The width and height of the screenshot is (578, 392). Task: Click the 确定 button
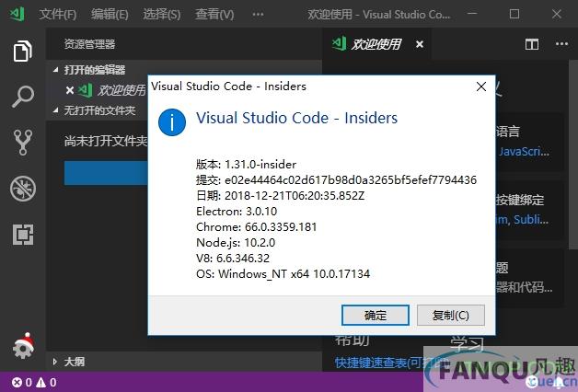coord(376,316)
